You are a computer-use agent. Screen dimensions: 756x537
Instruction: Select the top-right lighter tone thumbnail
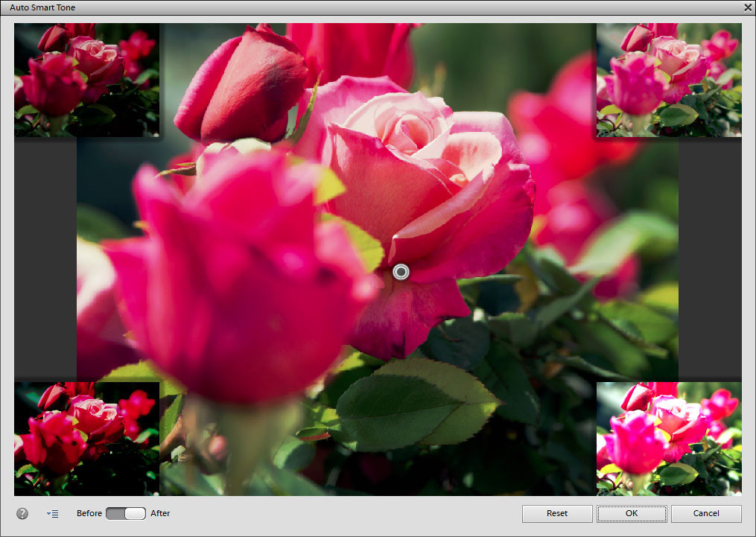click(x=668, y=80)
